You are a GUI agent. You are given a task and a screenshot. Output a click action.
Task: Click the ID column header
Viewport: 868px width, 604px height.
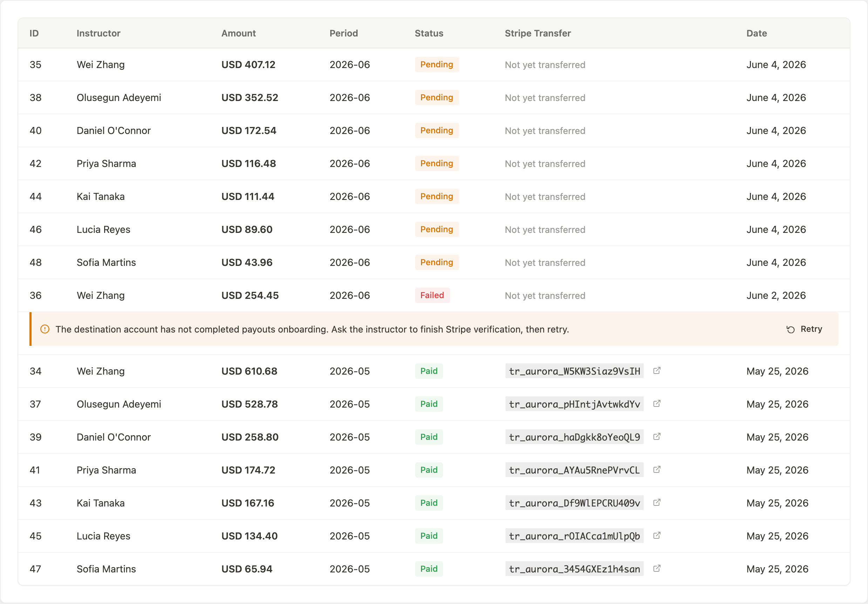click(34, 33)
